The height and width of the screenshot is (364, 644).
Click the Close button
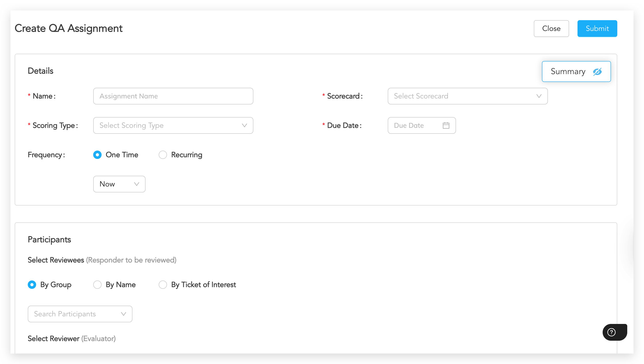[551, 29]
